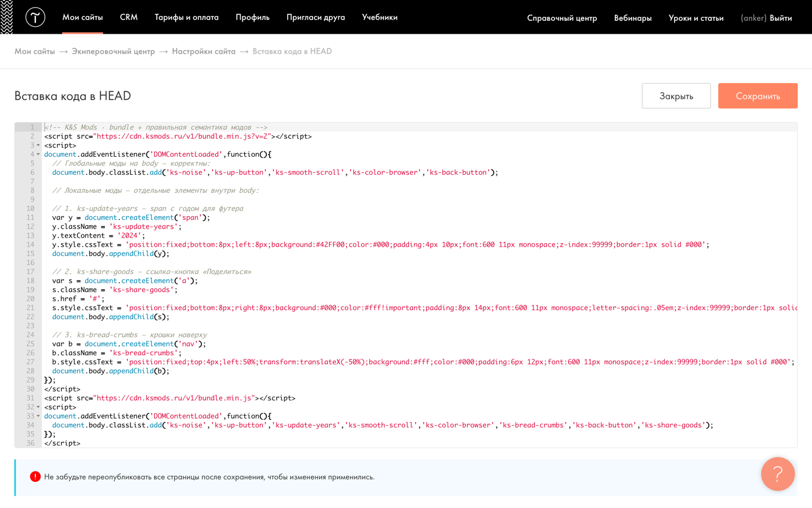Click the document.body.appendChild(s) line
The width and height of the screenshot is (812, 508).
coord(111,317)
